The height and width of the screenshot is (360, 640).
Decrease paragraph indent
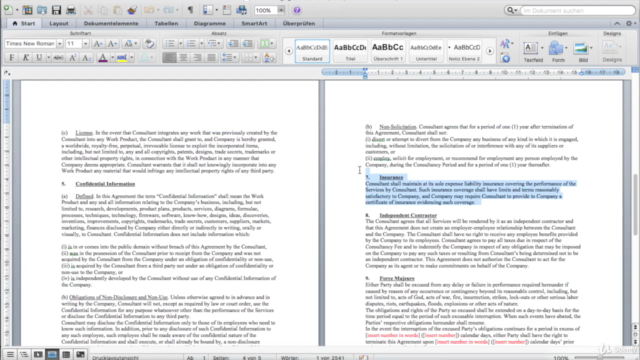(x=233, y=44)
